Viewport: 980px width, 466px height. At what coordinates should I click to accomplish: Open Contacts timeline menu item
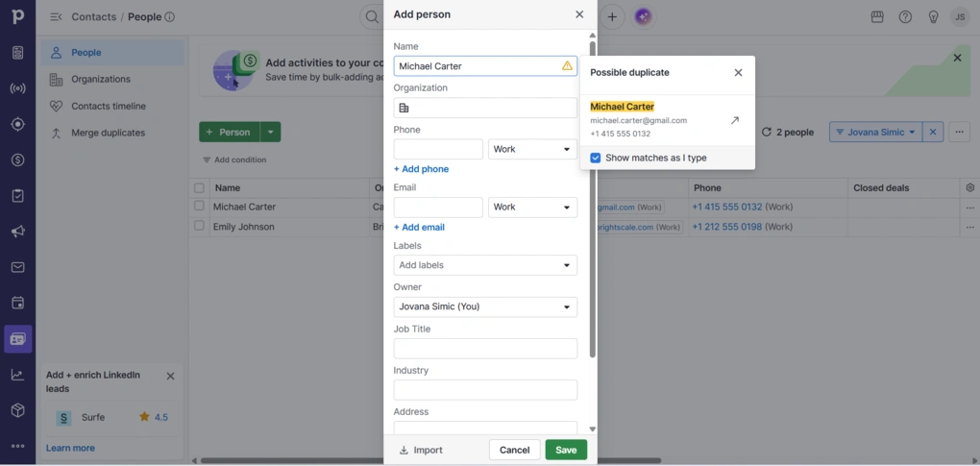tap(112, 107)
